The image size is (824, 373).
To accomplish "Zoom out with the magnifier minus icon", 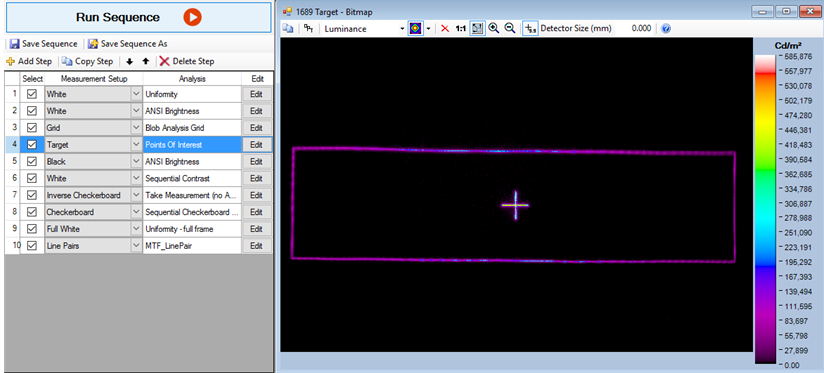I will 510,29.
